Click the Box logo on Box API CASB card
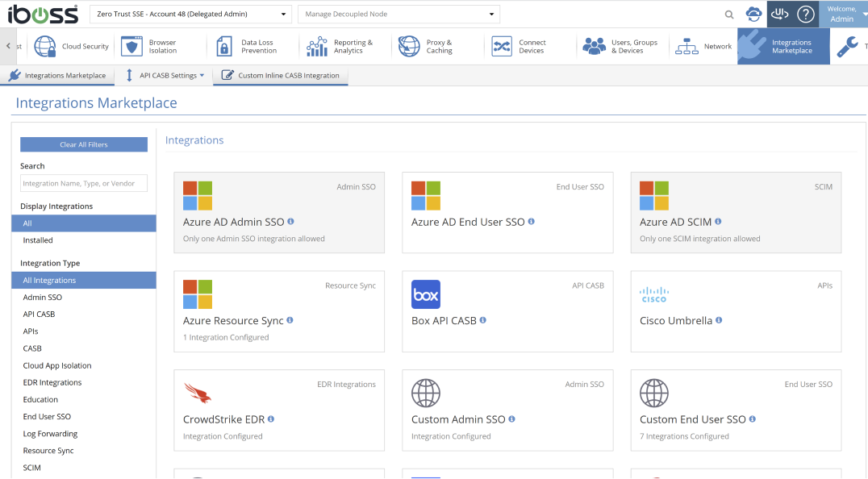The width and height of the screenshot is (868, 479). pyautogui.click(x=426, y=294)
